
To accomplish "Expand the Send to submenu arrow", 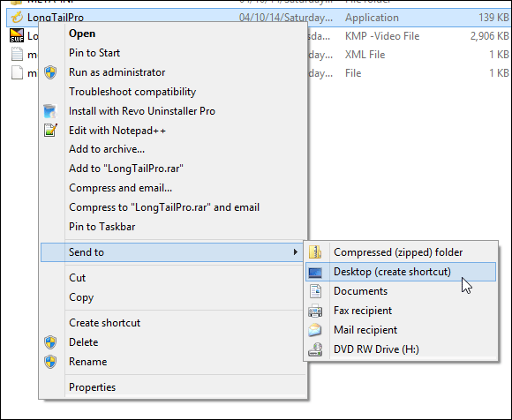I will pos(295,252).
